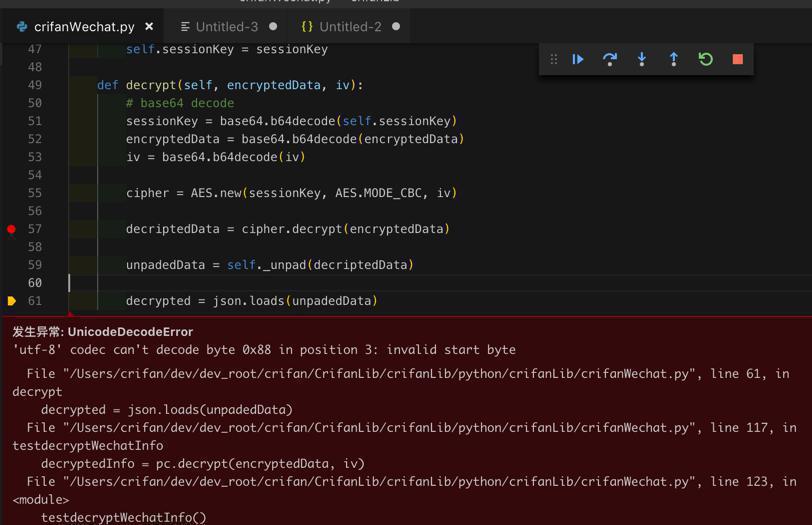Click the braces icon on Untitled-2 tab
The height and width of the screenshot is (525, 812).
pos(307,27)
